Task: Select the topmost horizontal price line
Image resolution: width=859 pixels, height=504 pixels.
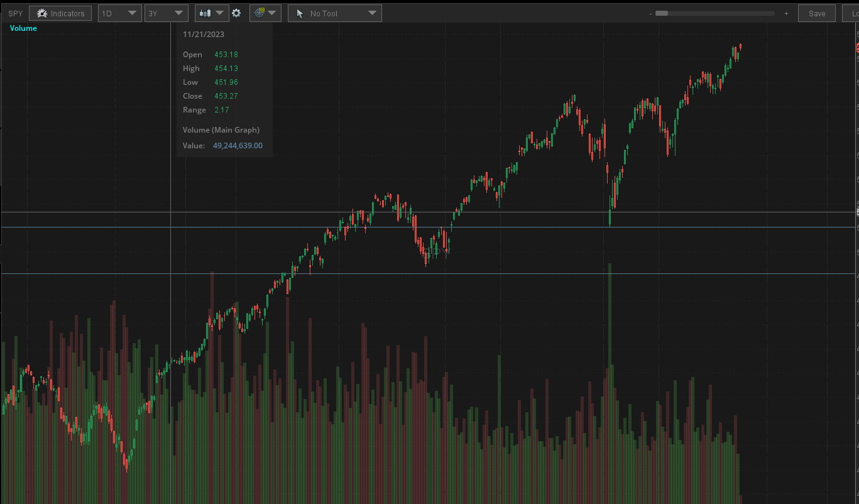Action: pyautogui.click(x=377, y=212)
